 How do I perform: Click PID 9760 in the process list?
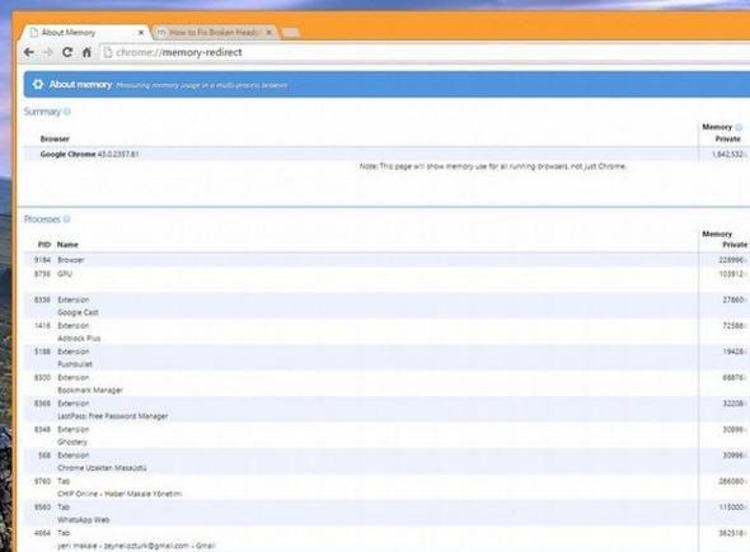[42, 481]
